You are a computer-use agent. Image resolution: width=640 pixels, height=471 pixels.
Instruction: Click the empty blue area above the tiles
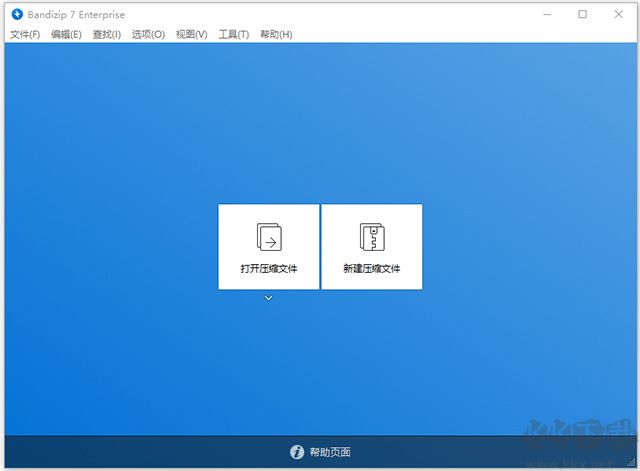[x=320, y=120]
